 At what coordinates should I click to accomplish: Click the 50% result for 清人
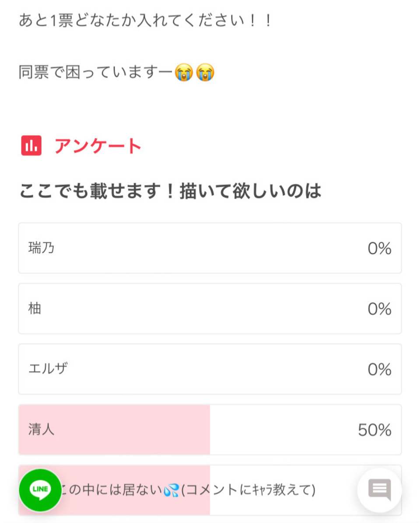click(374, 430)
